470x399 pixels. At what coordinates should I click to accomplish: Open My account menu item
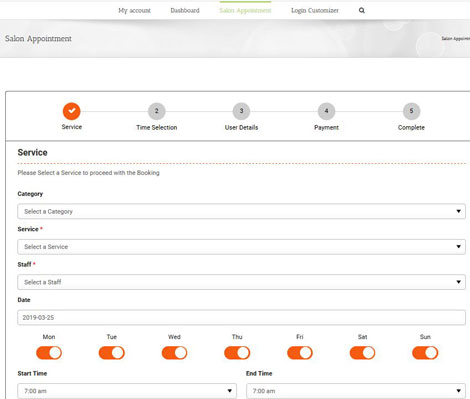click(134, 11)
